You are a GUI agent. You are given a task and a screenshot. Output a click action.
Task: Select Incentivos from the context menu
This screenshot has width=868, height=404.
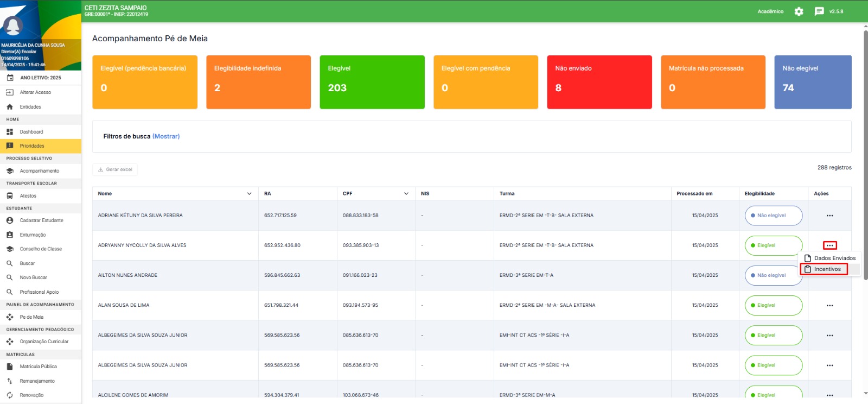(827, 269)
